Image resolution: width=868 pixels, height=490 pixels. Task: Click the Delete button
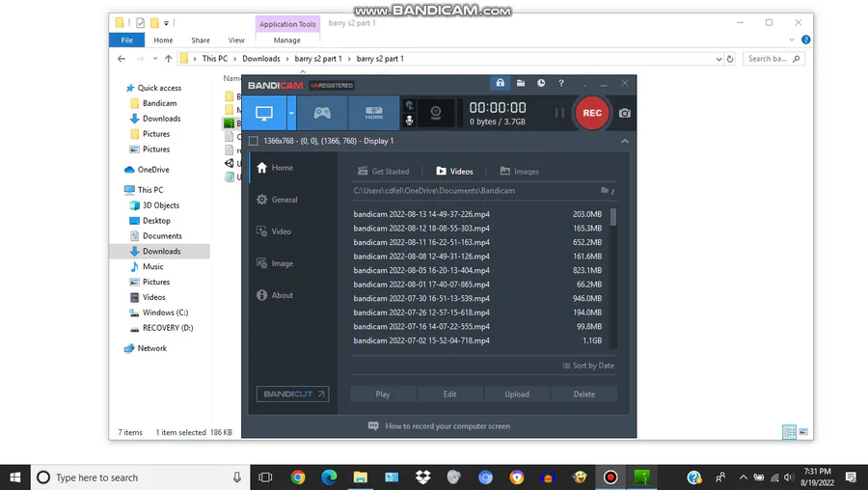pos(584,395)
